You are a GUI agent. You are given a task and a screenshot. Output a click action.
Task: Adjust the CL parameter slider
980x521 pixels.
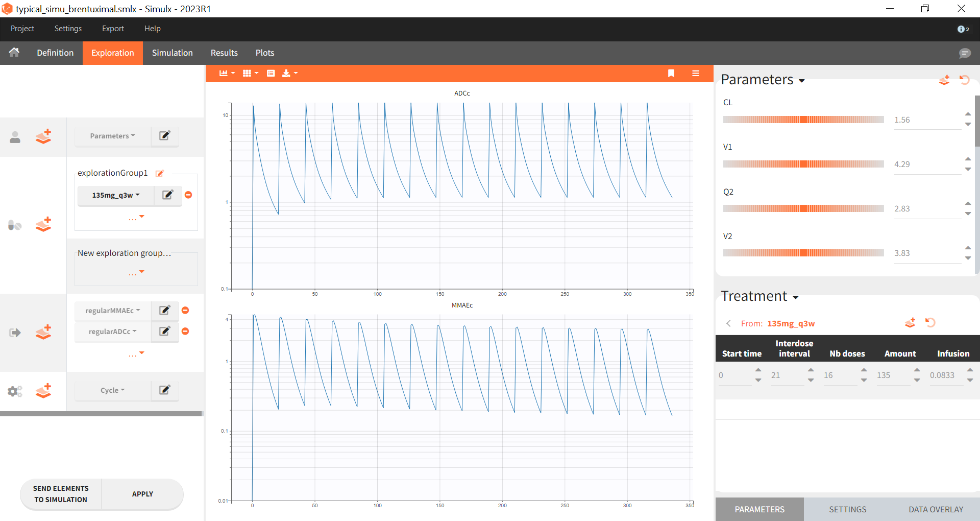point(803,120)
